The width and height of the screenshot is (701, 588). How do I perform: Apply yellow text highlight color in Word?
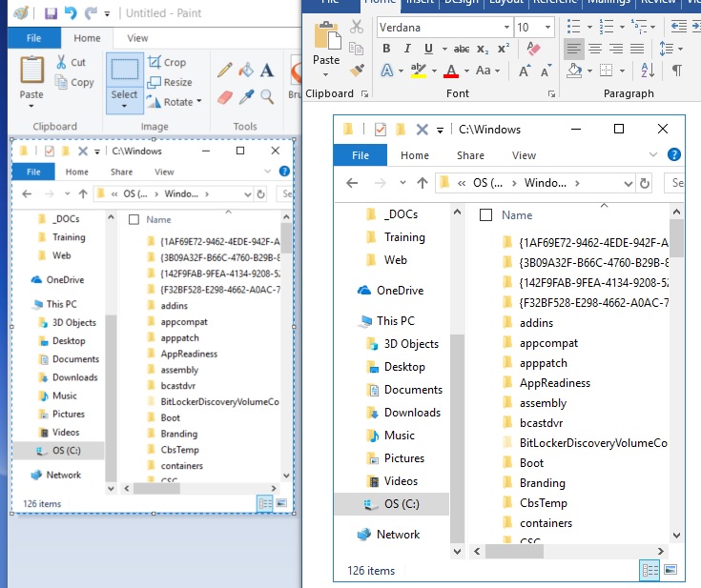tap(419, 71)
